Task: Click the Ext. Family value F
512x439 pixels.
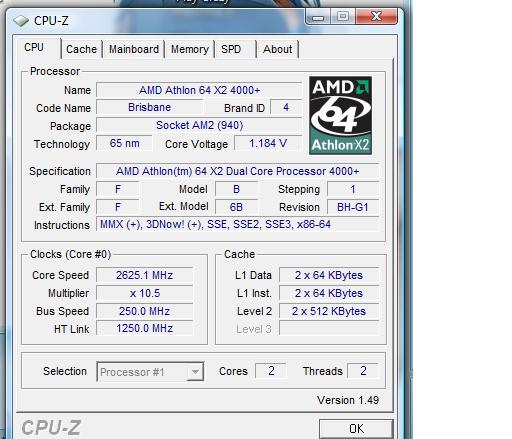Action: 118,207
